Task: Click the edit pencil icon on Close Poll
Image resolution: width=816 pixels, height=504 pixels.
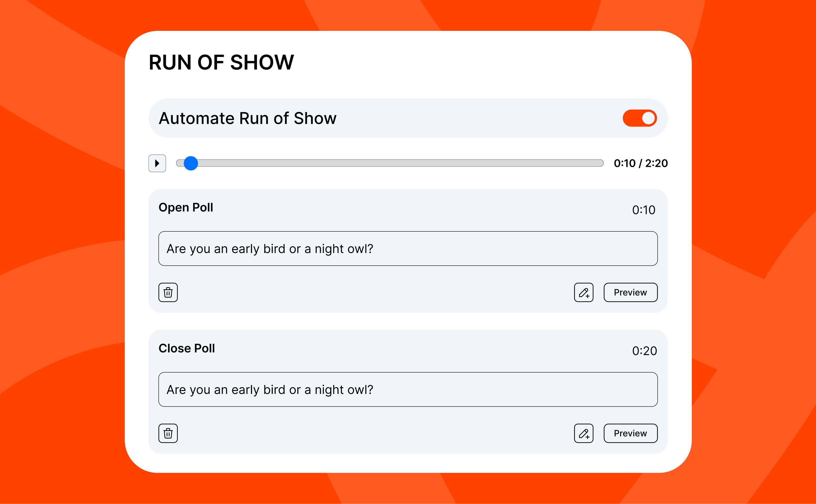Action: [584, 433]
